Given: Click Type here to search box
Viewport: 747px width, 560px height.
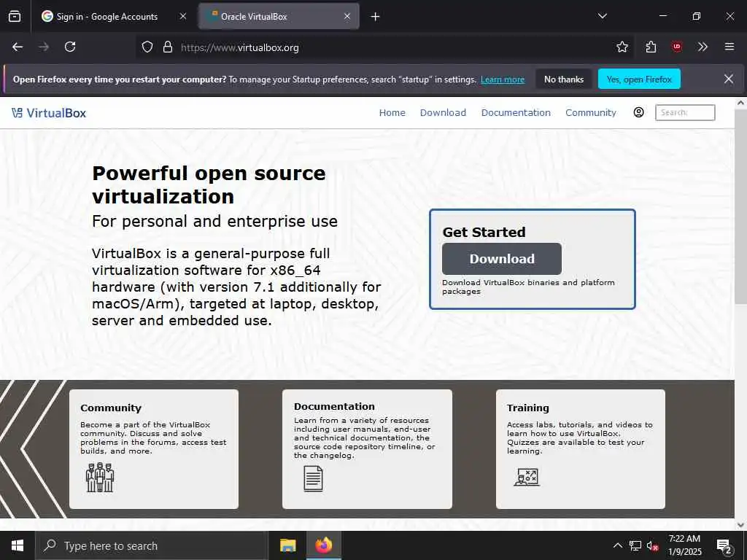Looking at the screenshot, I should pyautogui.click(x=152, y=545).
